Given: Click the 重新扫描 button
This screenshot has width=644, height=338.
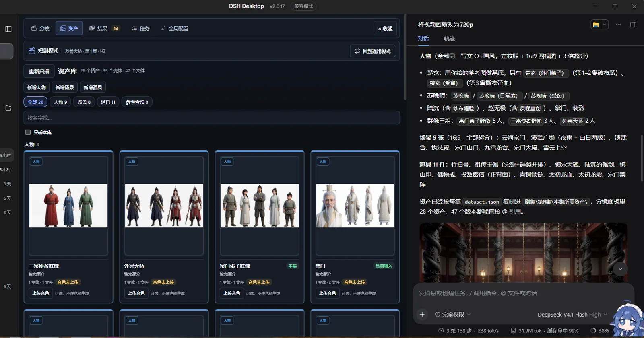Looking at the screenshot, I should point(39,71).
